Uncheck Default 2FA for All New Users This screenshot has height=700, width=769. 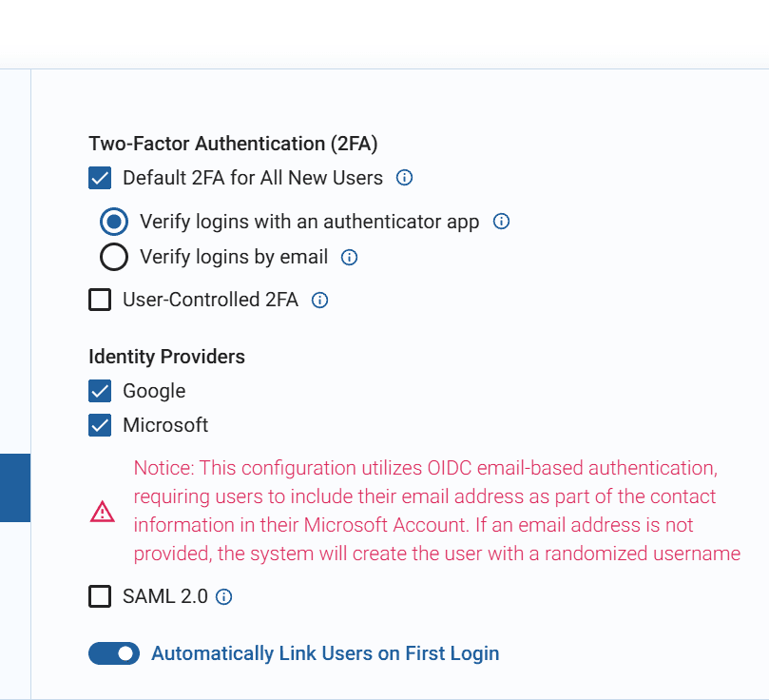click(x=100, y=178)
